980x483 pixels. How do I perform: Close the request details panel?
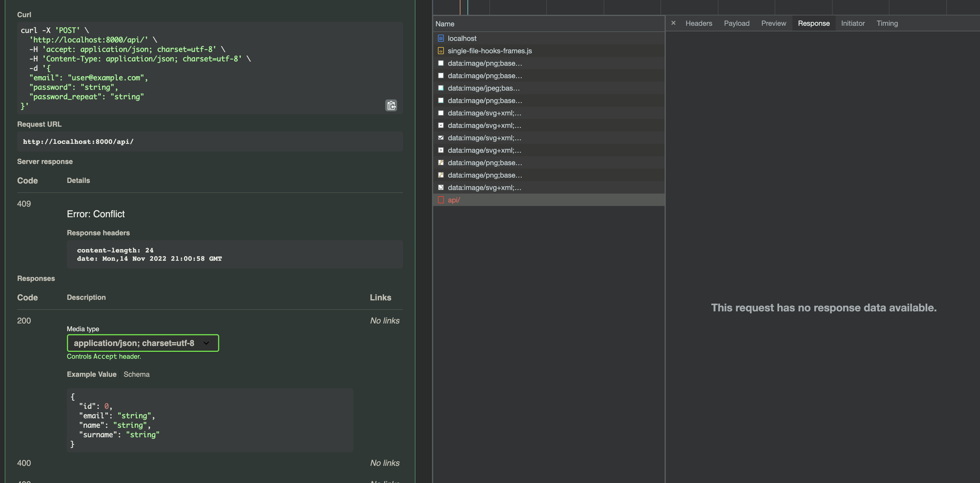tap(673, 23)
